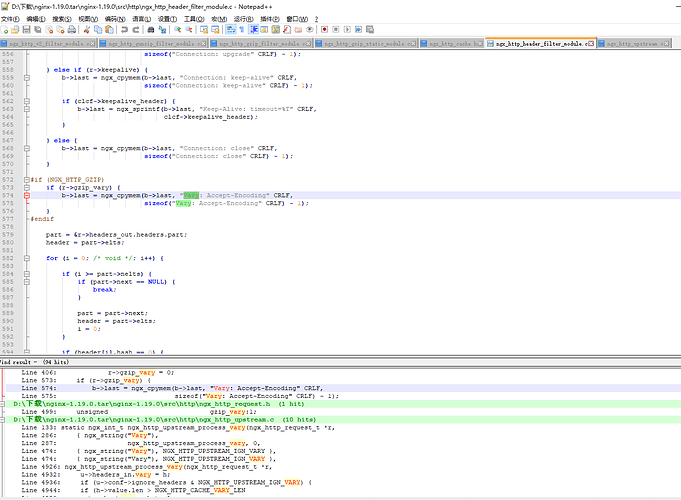Click the Open file toolbar icon
Image resolution: width=681 pixels, height=500 pixels.
point(15,30)
